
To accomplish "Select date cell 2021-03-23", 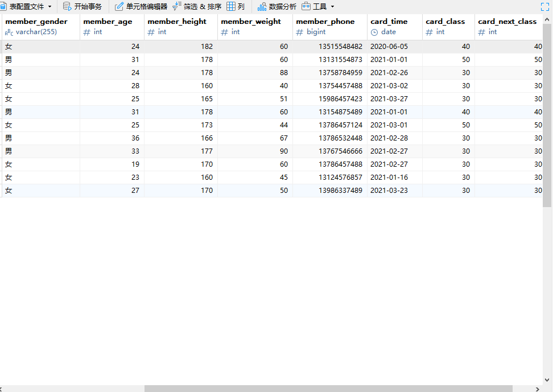I will tap(395, 190).
